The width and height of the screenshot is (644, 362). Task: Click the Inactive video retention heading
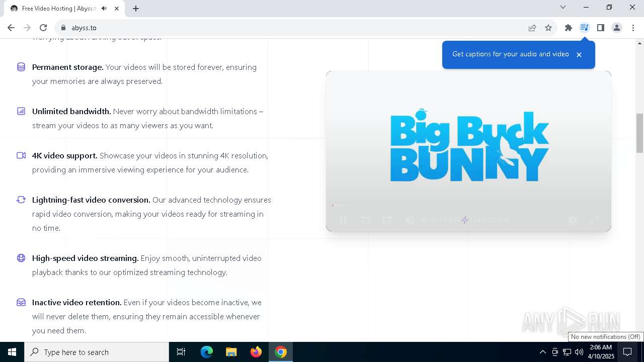click(x=77, y=302)
